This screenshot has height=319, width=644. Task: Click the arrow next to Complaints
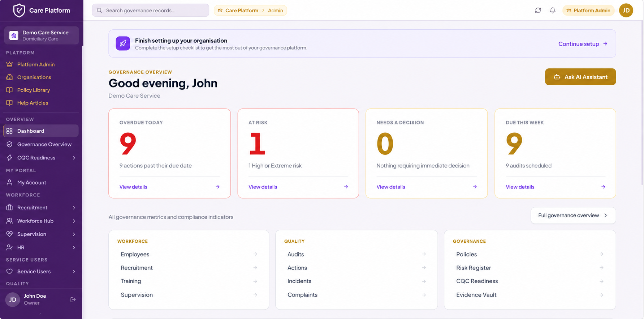coord(424,295)
